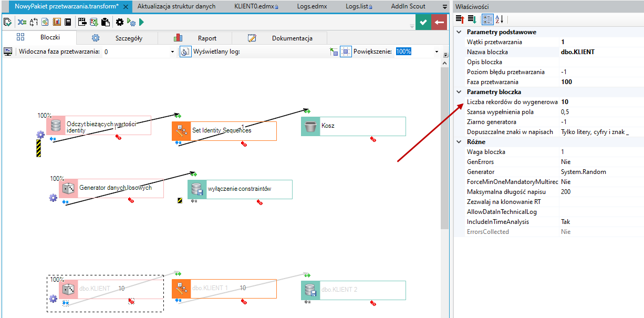Click the green properties sort-down arrow icon
Viewport: 644px width, 318px height.
(471, 19)
